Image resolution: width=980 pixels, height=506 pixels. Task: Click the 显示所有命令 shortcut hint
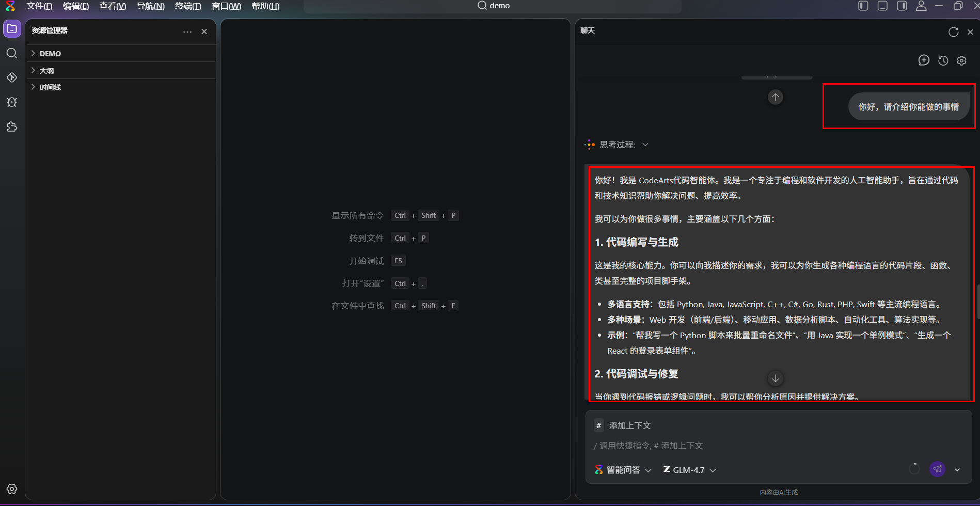[358, 215]
